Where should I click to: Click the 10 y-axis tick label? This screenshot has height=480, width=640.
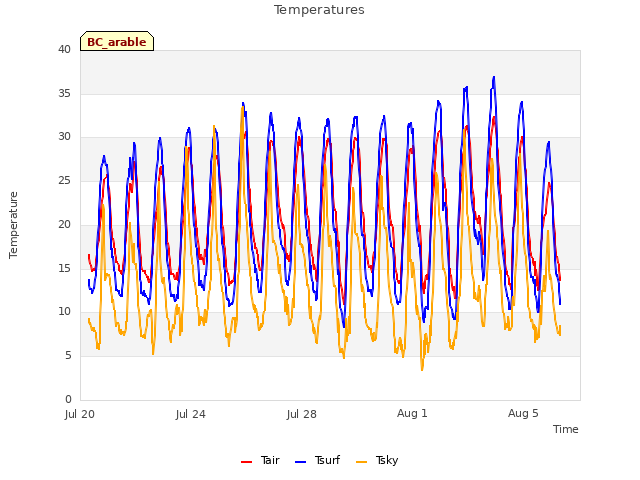tap(64, 311)
